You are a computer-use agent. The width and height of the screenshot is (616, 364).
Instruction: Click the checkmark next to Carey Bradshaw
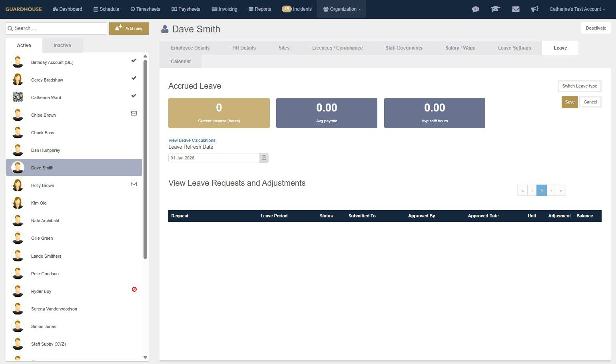click(134, 78)
